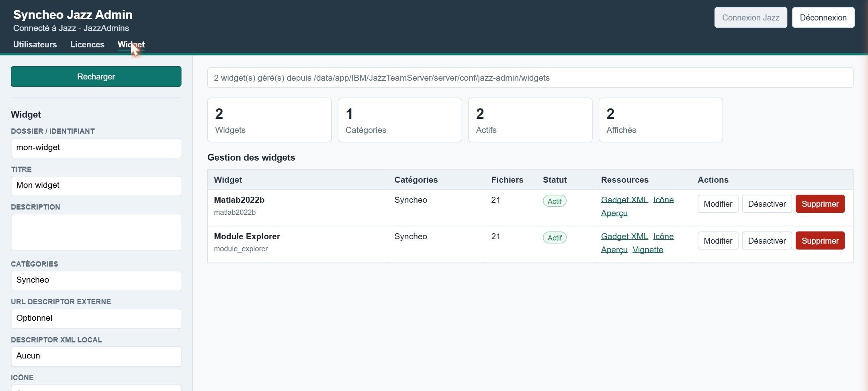Delete Module Explorer with Supprimer

click(820, 241)
